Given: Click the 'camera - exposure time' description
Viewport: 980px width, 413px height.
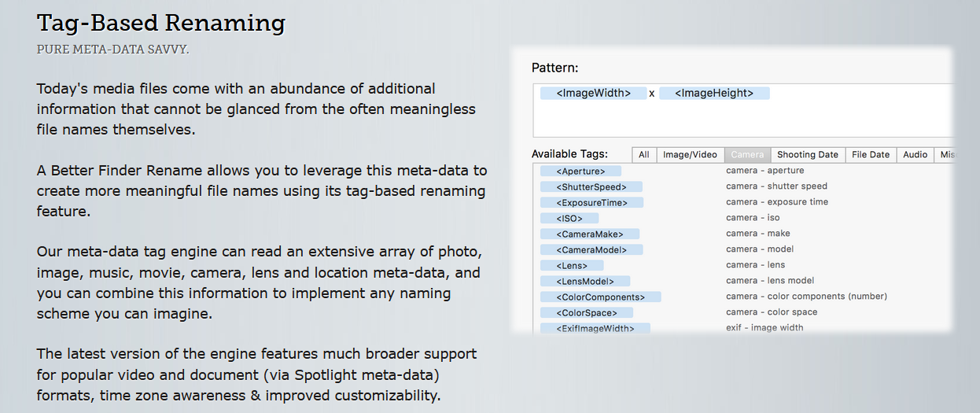Looking at the screenshot, I should pyautogui.click(x=776, y=202).
